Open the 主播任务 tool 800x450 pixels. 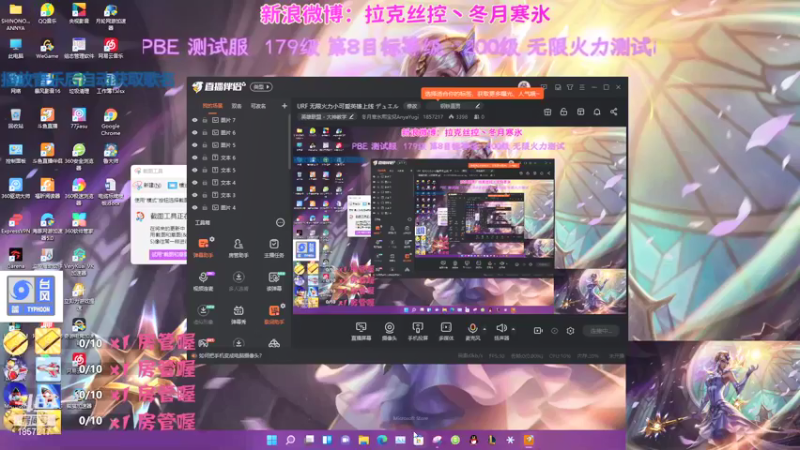(274, 247)
